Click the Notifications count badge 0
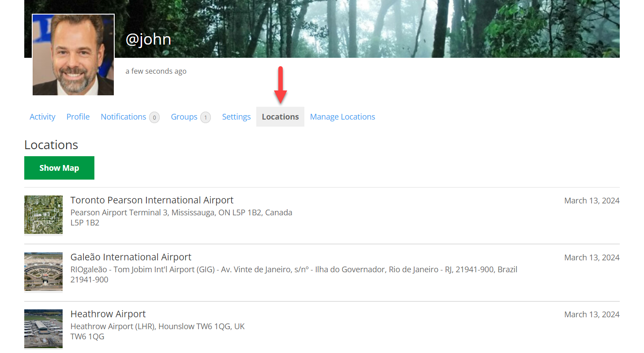 pyautogui.click(x=154, y=117)
